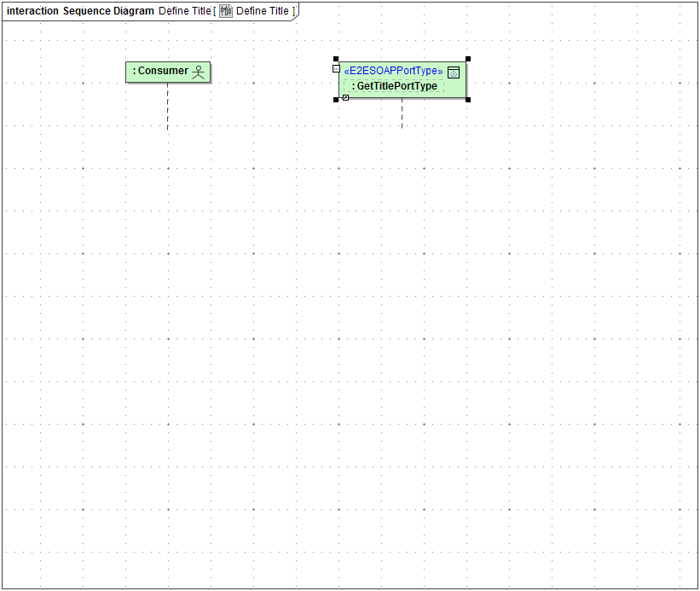This screenshot has height=591, width=700.
Task: Toggle the minus-box marker on the lifeline's upper-left
Action: [336, 68]
